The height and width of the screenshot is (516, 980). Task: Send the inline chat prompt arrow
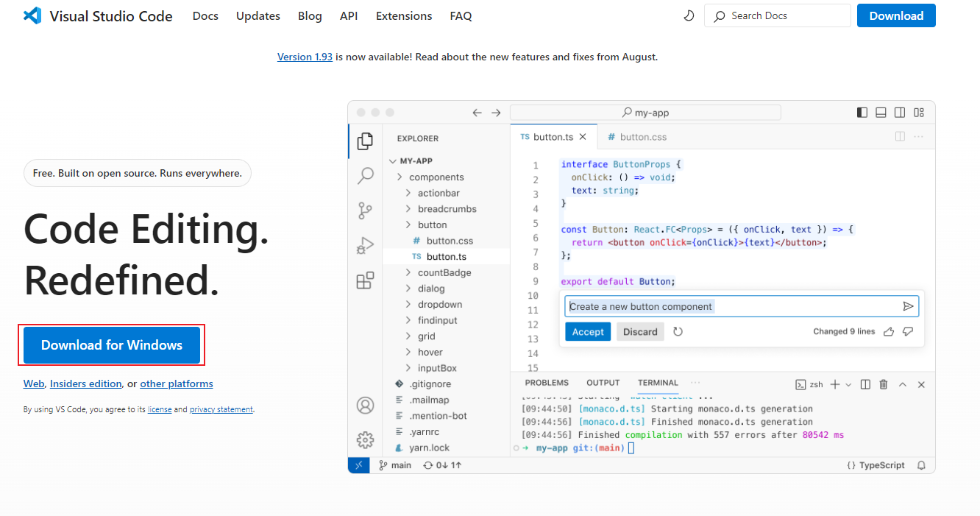point(909,306)
